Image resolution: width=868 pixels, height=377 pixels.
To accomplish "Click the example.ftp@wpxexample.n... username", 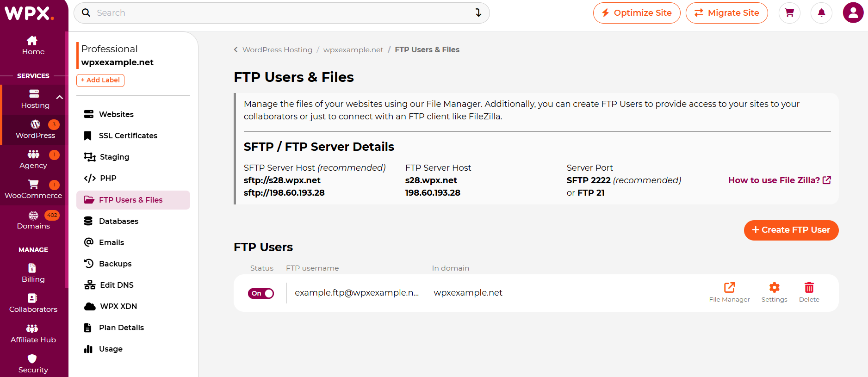I will 357,293.
